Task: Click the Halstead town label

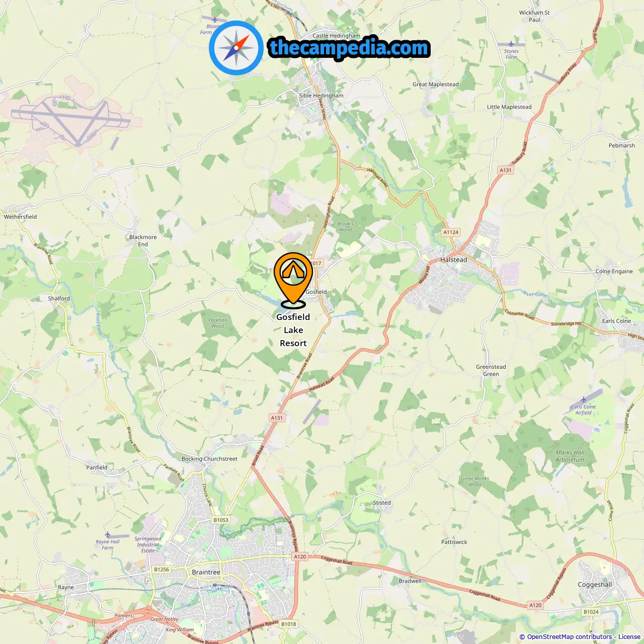Action: tap(453, 260)
